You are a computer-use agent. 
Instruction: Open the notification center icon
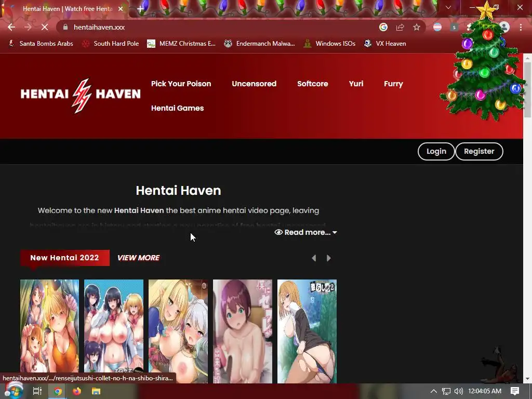[x=515, y=391]
